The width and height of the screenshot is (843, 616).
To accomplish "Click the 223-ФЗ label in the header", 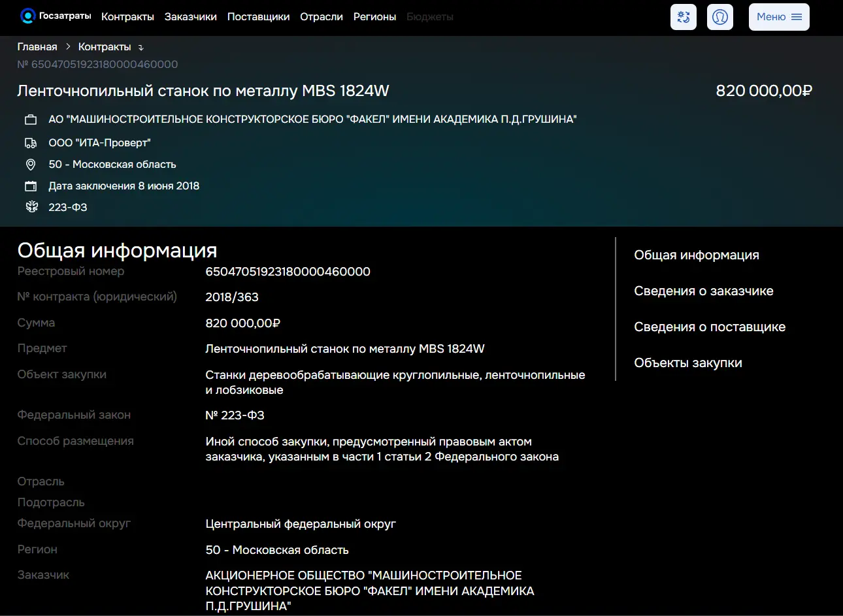I will click(x=68, y=208).
